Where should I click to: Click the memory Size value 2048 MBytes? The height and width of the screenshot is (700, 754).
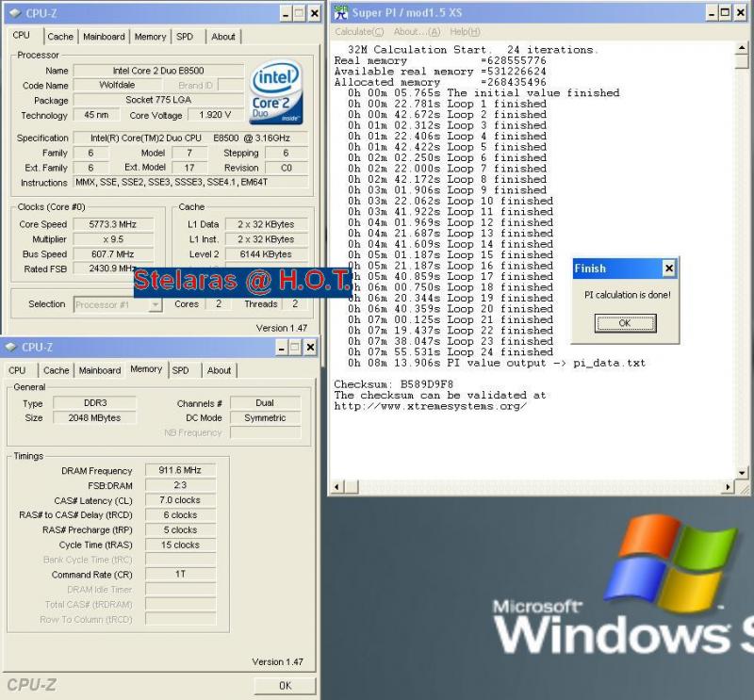[x=95, y=417]
